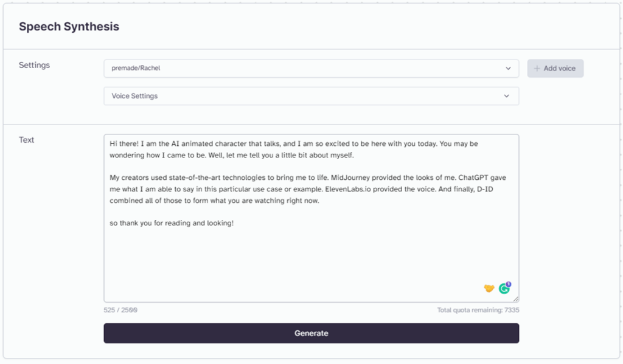Open the premade/Rachel voice dropdown
Viewport: 623px width, 364px height.
click(x=311, y=68)
